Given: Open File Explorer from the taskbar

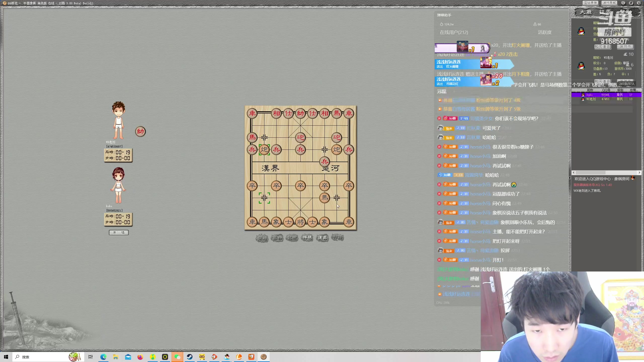Looking at the screenshot, I should 115,357.
